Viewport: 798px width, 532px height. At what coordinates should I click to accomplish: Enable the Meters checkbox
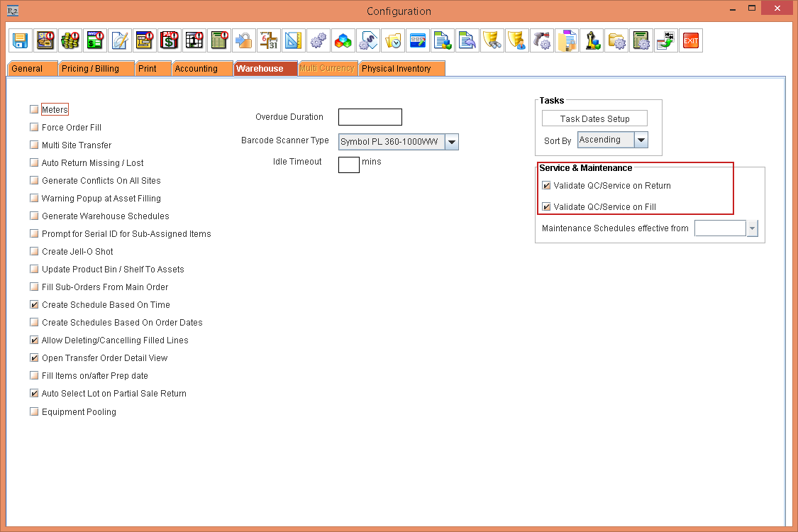click(x=34, y=109)
